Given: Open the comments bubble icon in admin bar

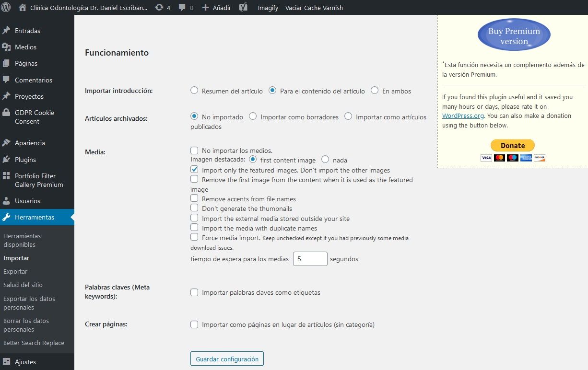Looking at the screenshot, I should coord(182,8).
